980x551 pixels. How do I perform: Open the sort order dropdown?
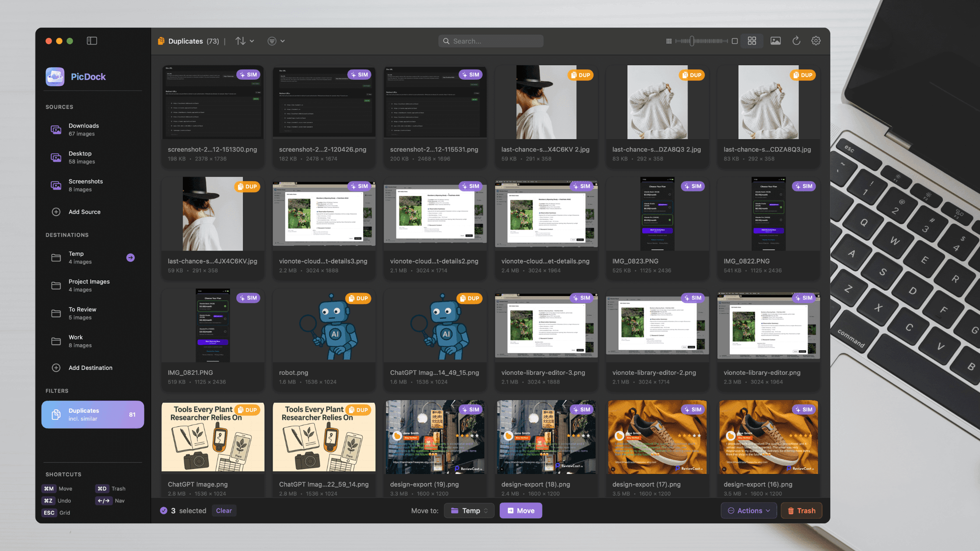point(244,41)
